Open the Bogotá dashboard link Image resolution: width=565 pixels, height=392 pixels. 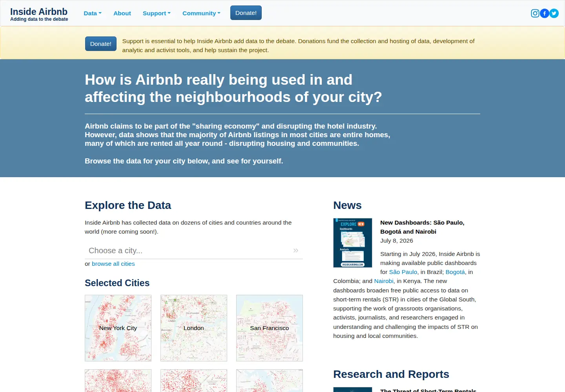(x=455, y=272)
